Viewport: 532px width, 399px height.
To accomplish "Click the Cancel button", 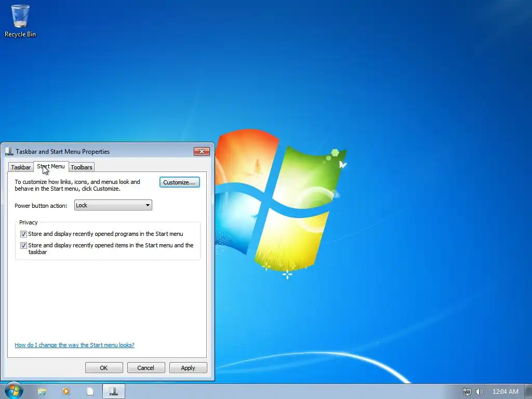I will [x=146, y=368].
